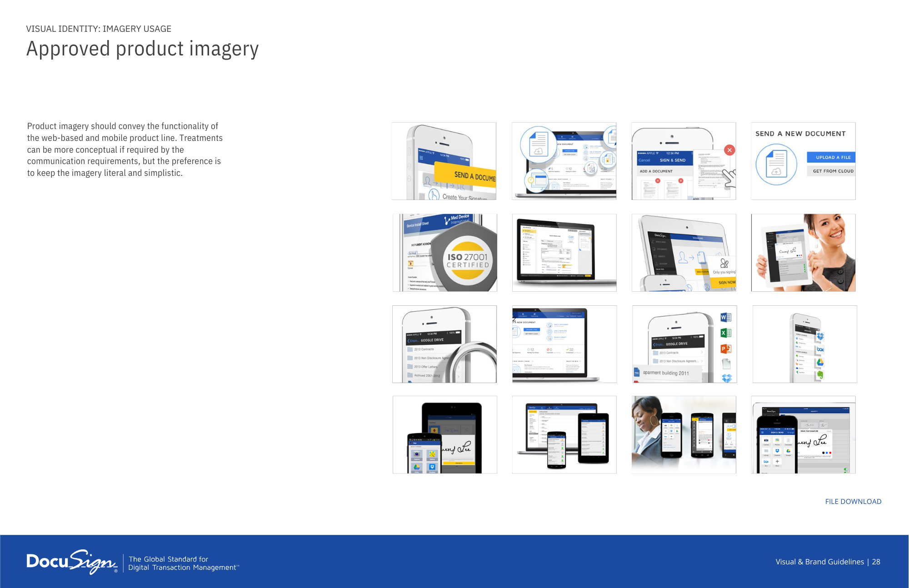The width and height of the screenshot is (909, 588).
Task: Select the smiling woman holding tablet thumbnail
Action: click(x=804, y=253)
